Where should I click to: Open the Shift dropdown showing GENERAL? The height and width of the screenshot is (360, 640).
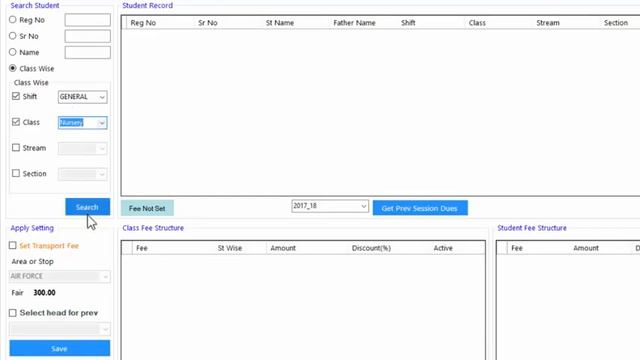point(82,97)
